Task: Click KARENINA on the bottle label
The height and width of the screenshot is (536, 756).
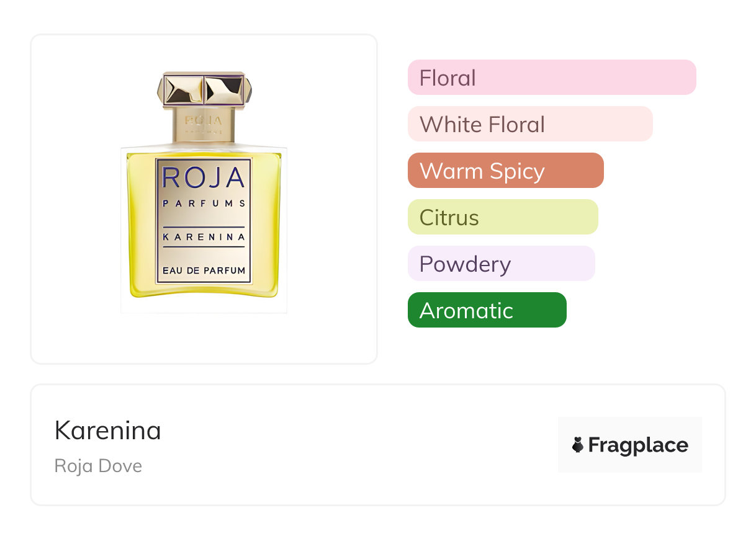Action: [204, 236]
